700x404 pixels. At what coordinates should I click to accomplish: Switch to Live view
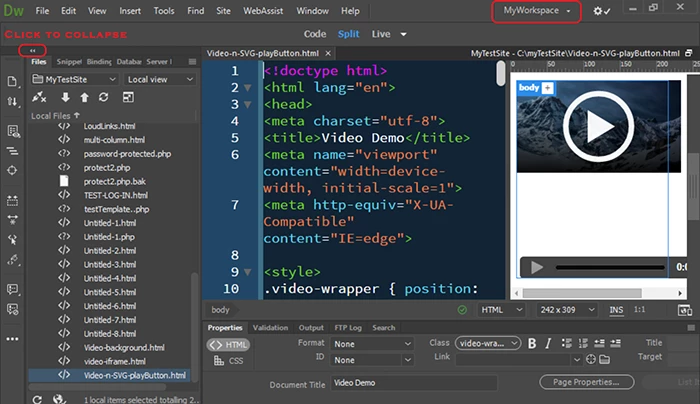coord(381,34)
